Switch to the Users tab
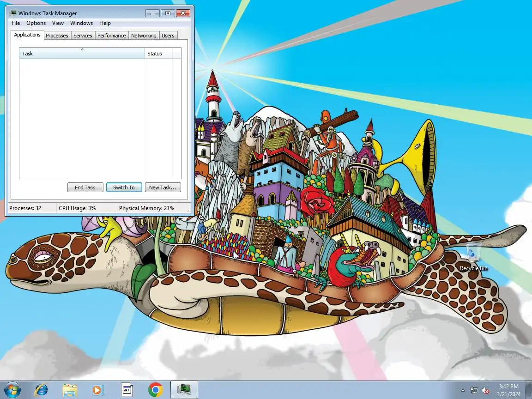 tap(168, 35)
